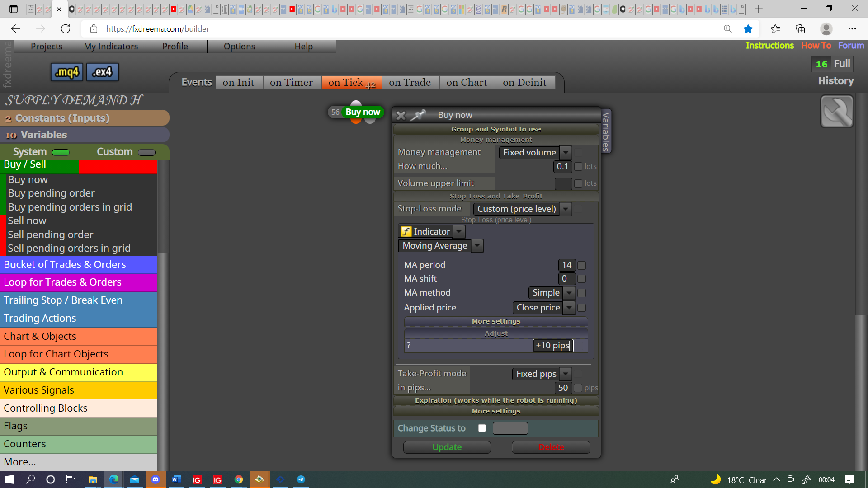This screenshot has width=868, height=488.
Task: Tick the MA shift checkbox
Action: 582,279
